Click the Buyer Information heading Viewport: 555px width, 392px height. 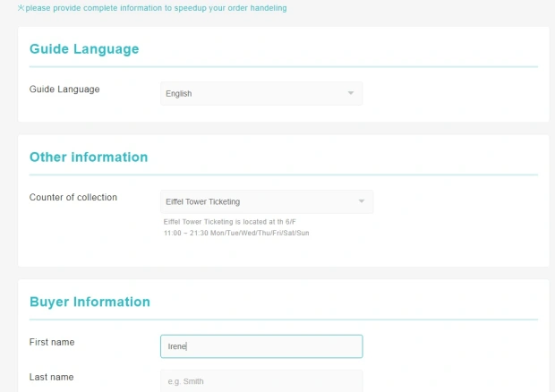[x=90, y=302]
